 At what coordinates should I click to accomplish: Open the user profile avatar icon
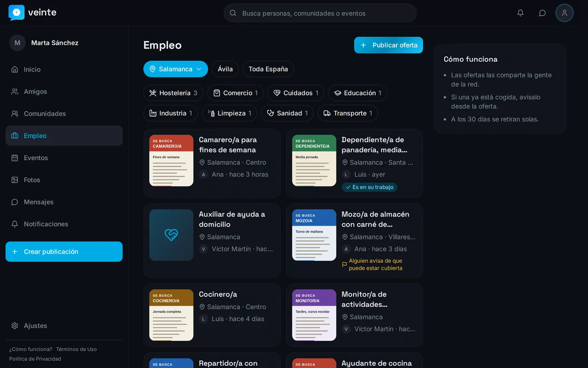click(564, 13)
